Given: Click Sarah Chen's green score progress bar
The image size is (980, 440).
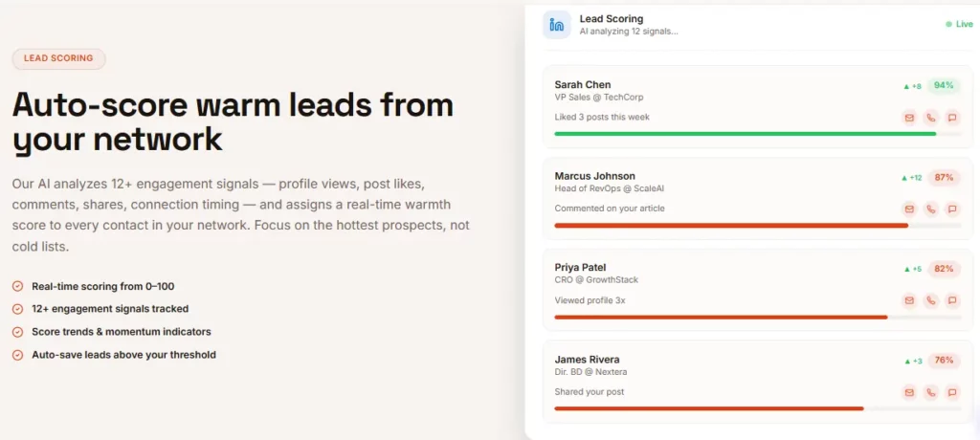Looking at the screenshot, I should tap(745, 134).
